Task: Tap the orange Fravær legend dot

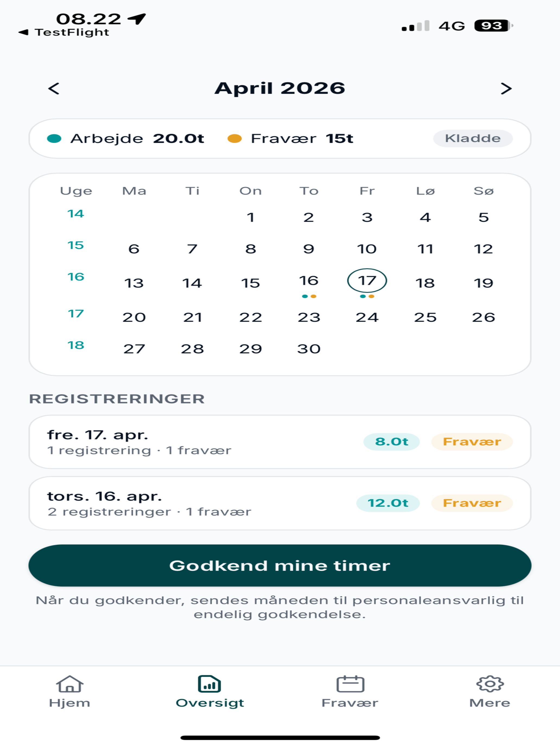Action: click(x=235, y=138)
